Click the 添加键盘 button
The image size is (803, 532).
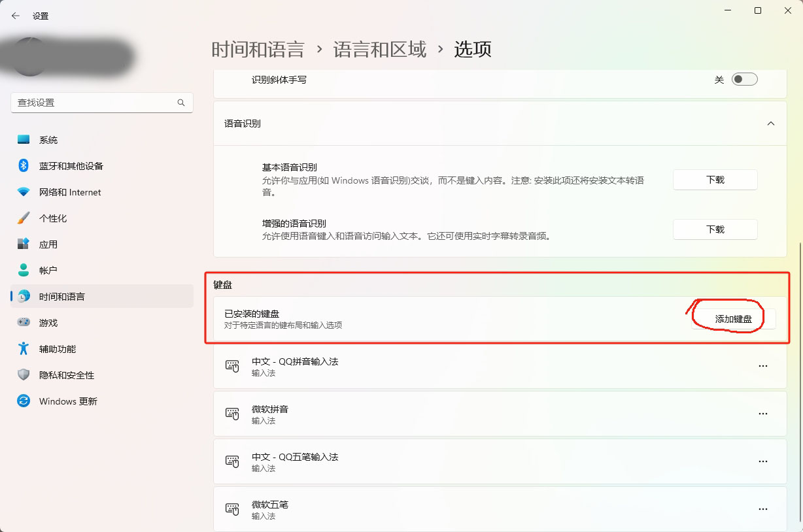pos(734,319)
